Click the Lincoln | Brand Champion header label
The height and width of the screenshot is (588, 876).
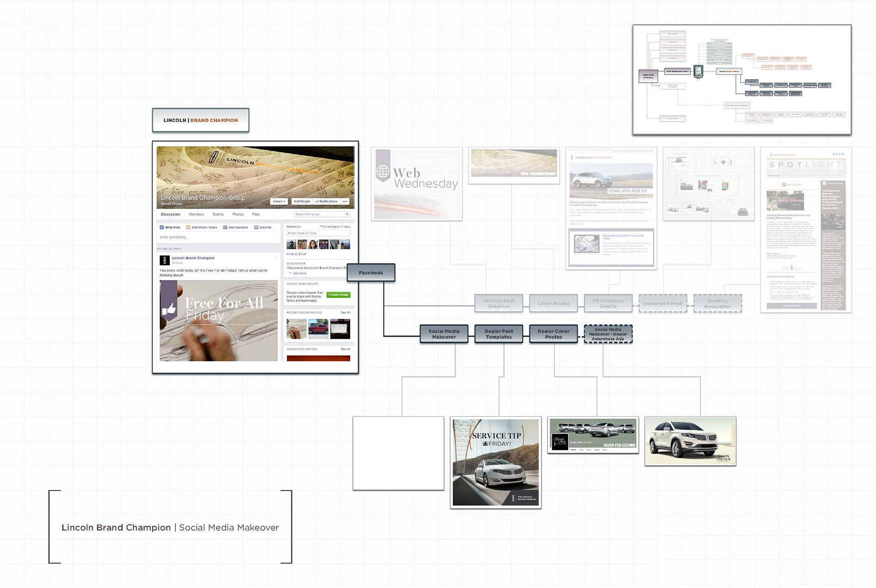[200, 120]
